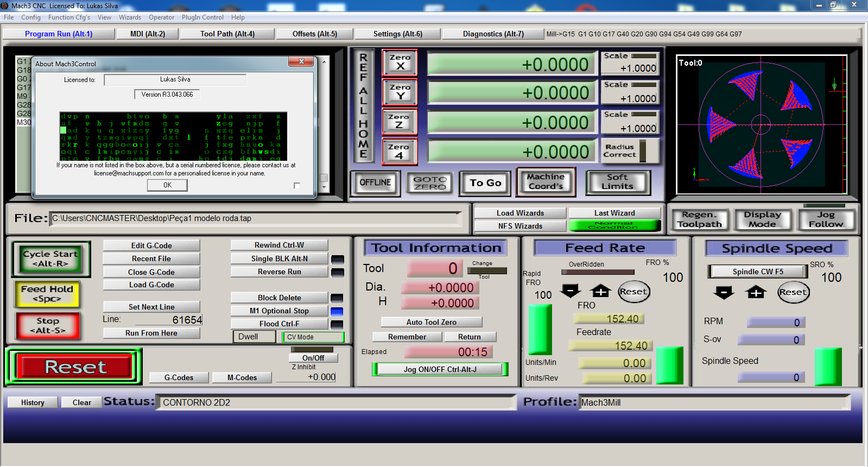Click the vertical REF ALL HOME button
This screenshot has width=868, height=467.
tap(363, 106)
